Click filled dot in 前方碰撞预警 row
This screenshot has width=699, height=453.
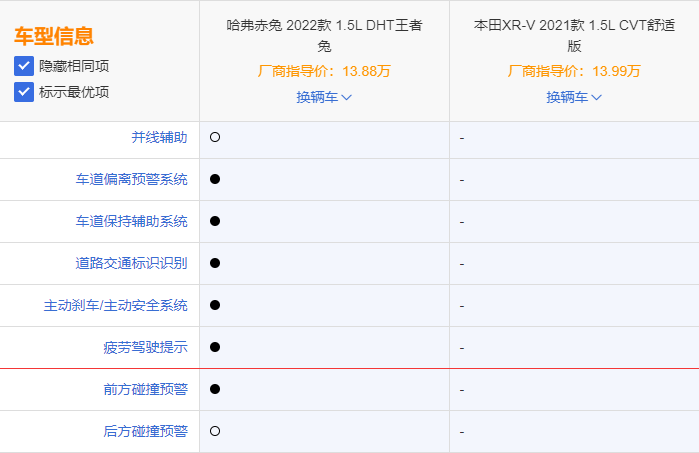click(x=215, y=389)
